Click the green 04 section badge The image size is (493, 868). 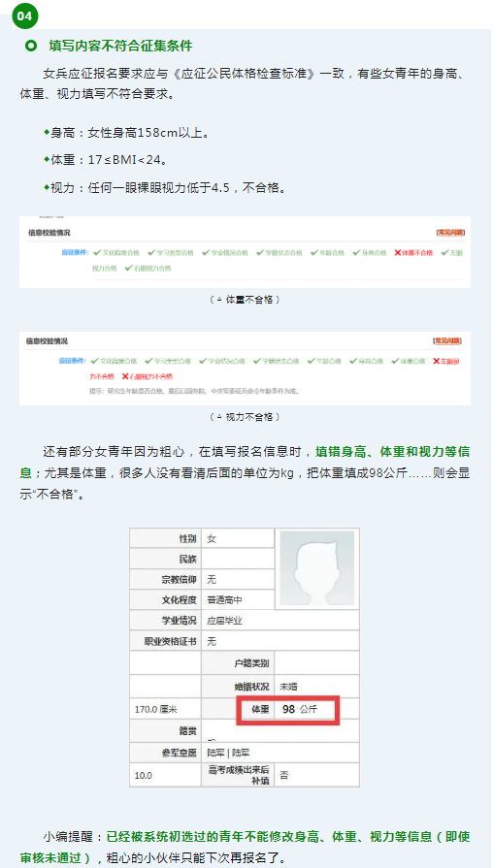pos(24,16)
